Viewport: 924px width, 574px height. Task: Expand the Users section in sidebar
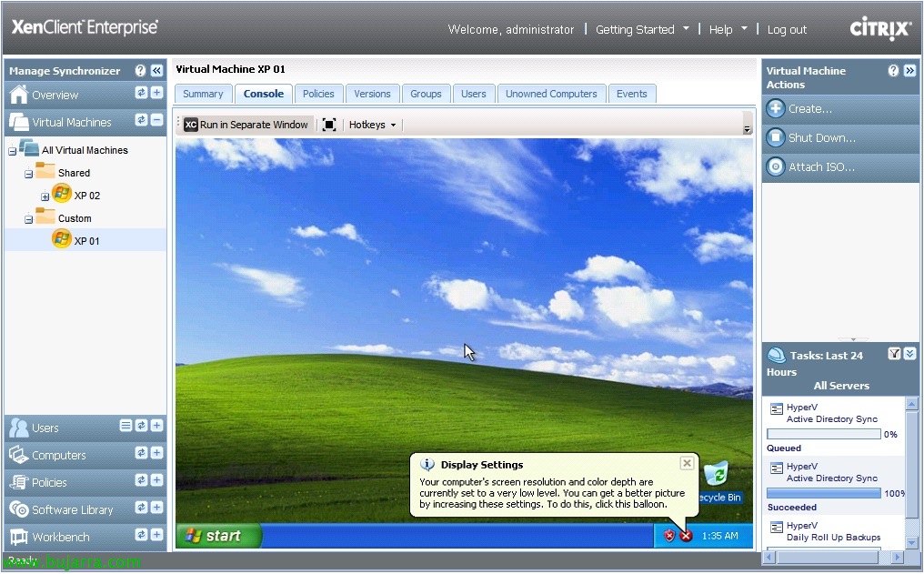(x=156, y=426)
